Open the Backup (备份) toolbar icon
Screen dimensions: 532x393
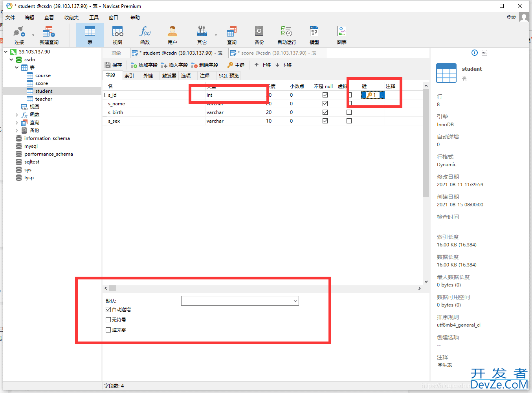(259, 35)
